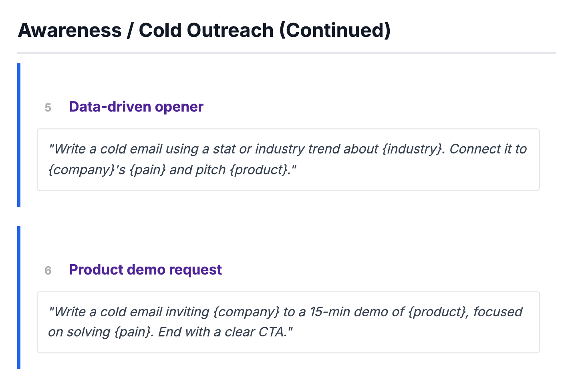Click the 'Awareness / Cold Outreach (Continued)' title
The image size is (588, 372).
point(204,30)
